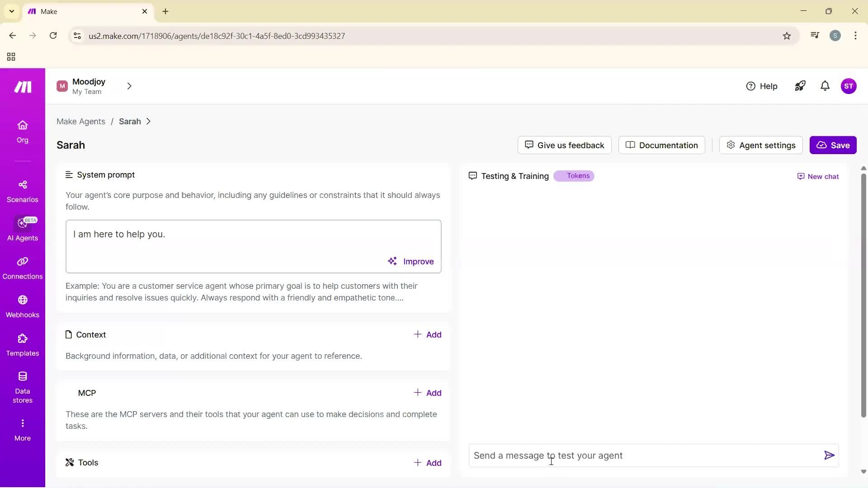Open Templates puzzle icon

point(23,345)
